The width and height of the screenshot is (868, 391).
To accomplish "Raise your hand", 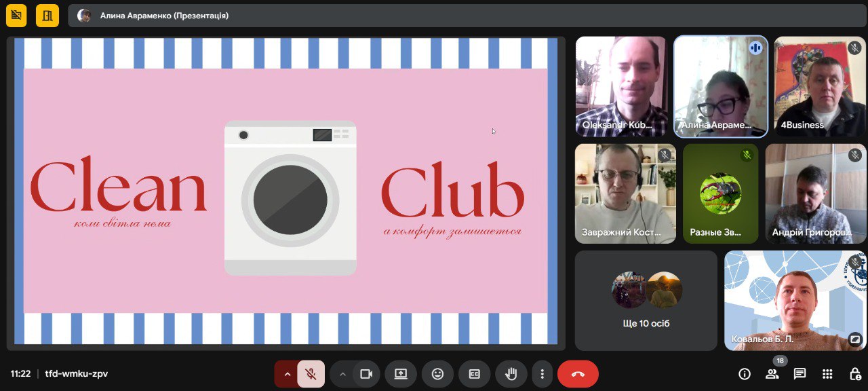I will 511,374.
